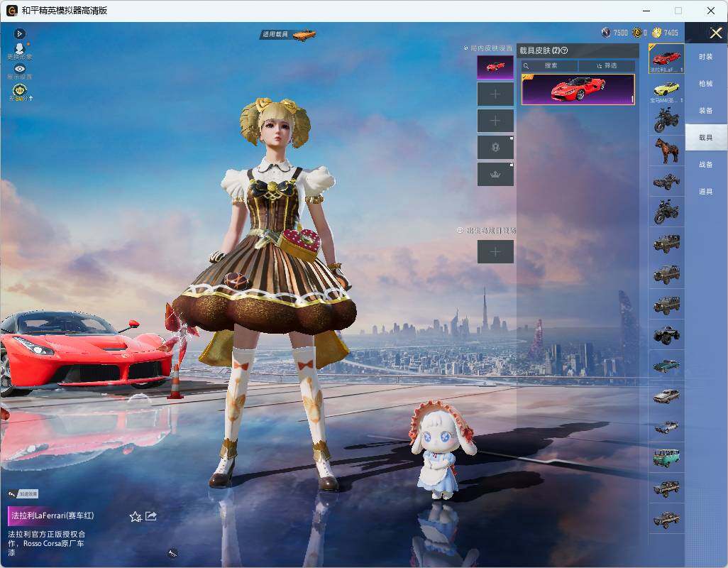Select the green minibus vehicle
Screen dimensions: 728x568
pyautogui.click(x=666, y=457)
